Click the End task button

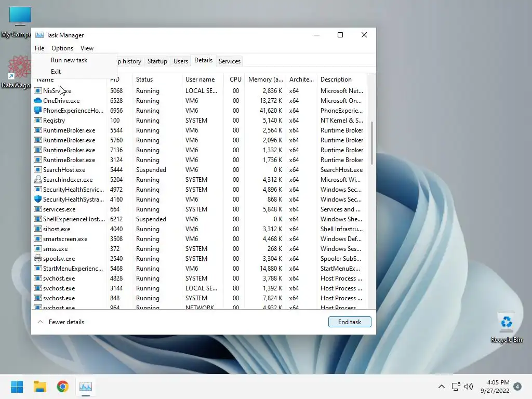click(350, 322)
